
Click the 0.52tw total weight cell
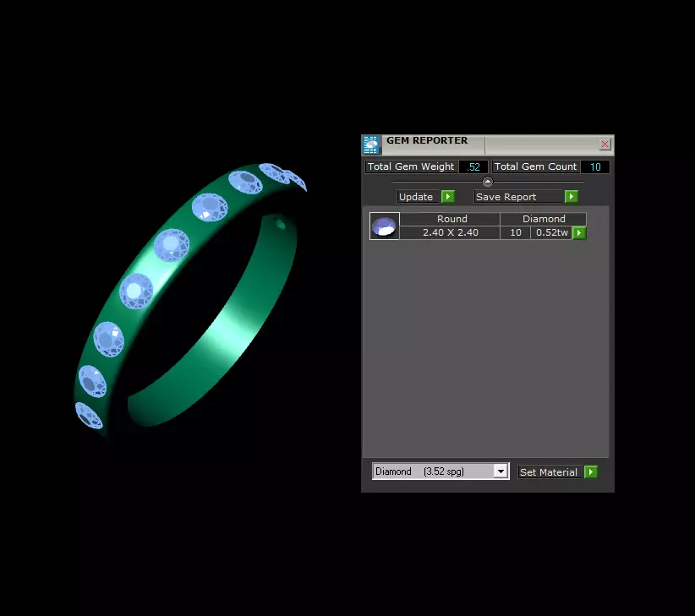(552, 232)
